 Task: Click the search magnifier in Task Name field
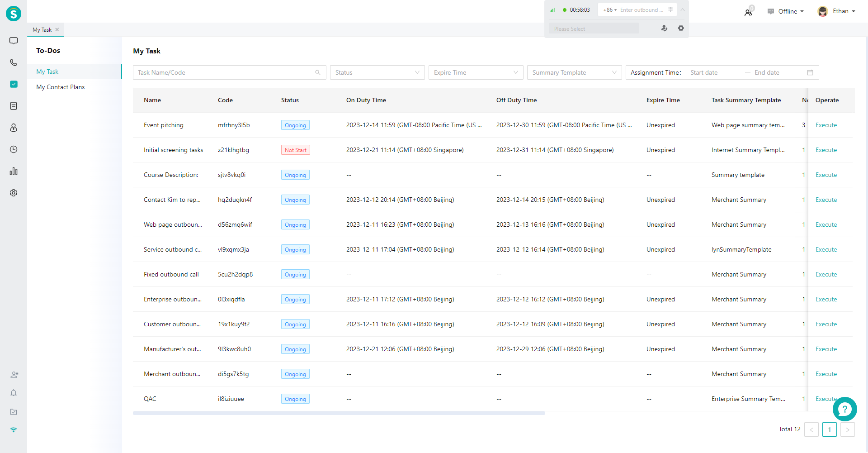tap(318, 72)
